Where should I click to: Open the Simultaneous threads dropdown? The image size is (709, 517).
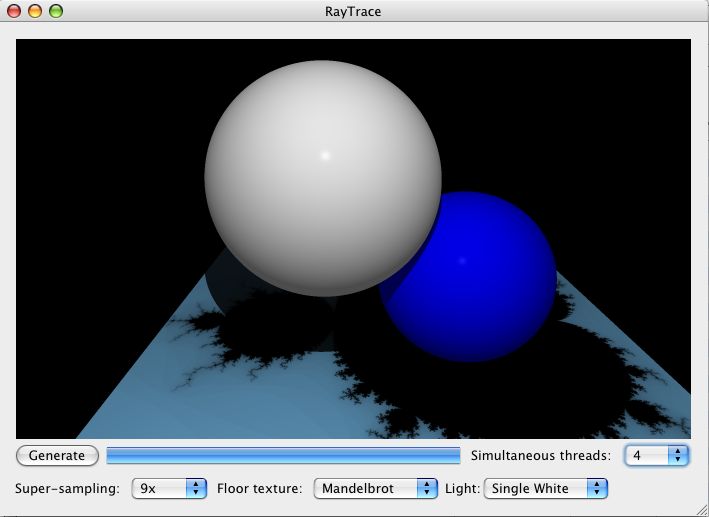(x=657, y=456)
